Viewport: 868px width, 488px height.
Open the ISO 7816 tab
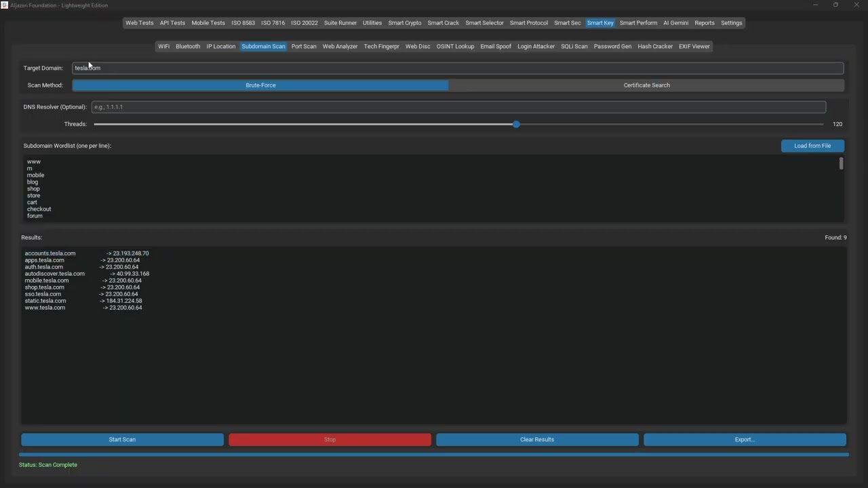pyautogui.click(x=273, y=23)
